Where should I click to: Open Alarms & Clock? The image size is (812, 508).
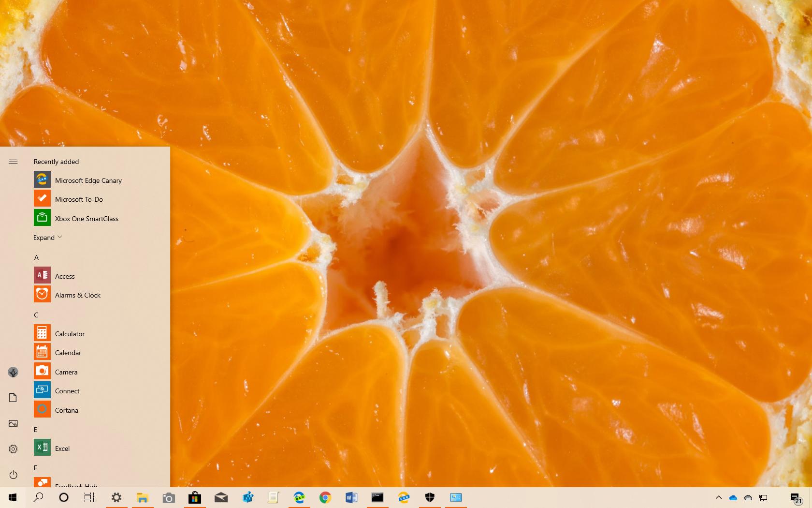click(x=77, y=295)
